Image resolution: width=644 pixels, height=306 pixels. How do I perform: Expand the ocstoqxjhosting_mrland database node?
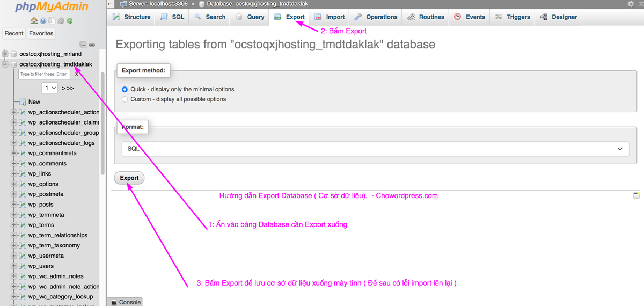click(x=6, y=54)
